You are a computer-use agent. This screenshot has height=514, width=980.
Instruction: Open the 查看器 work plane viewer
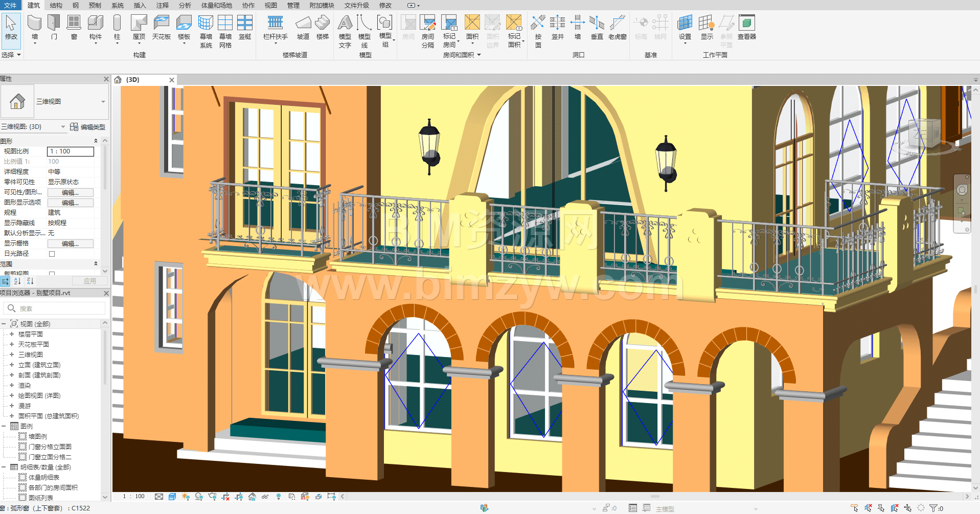click(x=746, y=28)
